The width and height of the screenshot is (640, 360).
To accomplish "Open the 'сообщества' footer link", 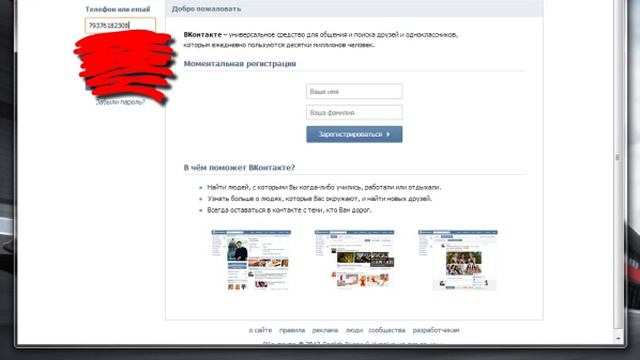I will (387, 330).
